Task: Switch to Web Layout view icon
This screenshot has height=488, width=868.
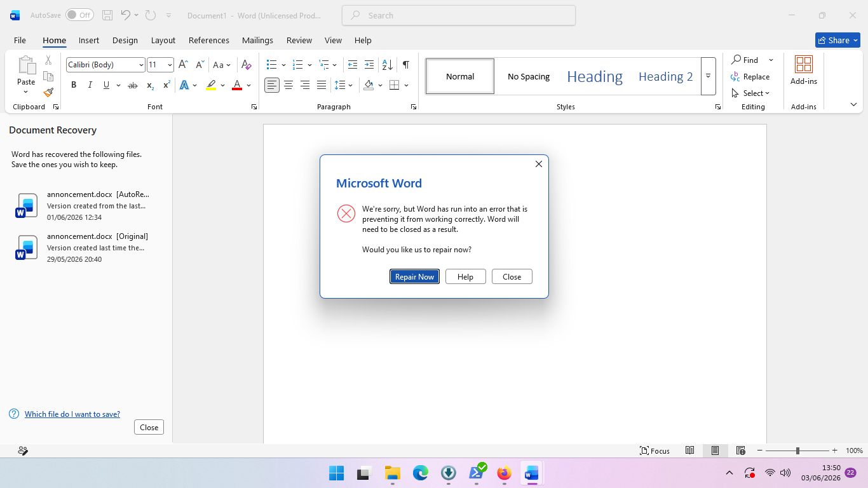Action: pos(740,451)
